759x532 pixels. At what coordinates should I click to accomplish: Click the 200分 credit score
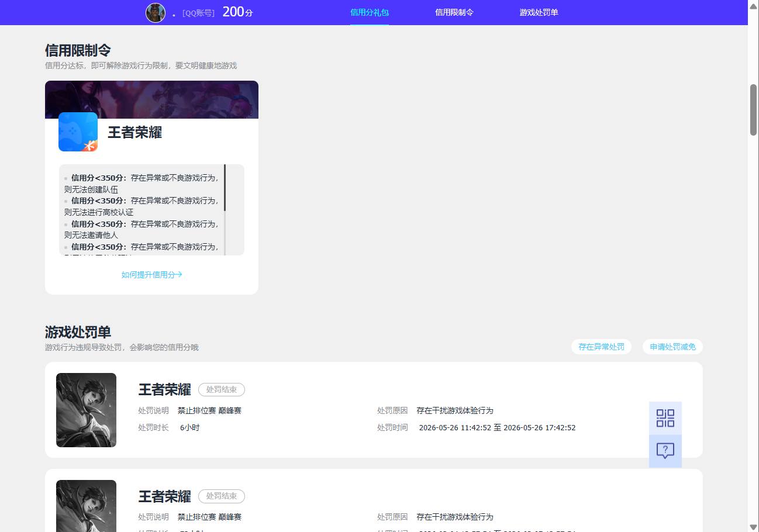coord(237,12)
